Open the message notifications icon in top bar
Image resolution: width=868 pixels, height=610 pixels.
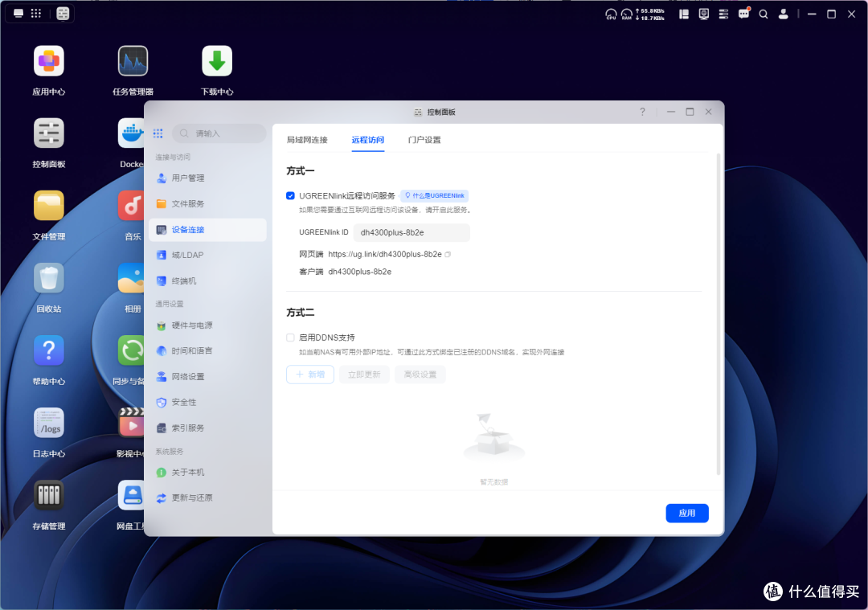tap(743, 14)
